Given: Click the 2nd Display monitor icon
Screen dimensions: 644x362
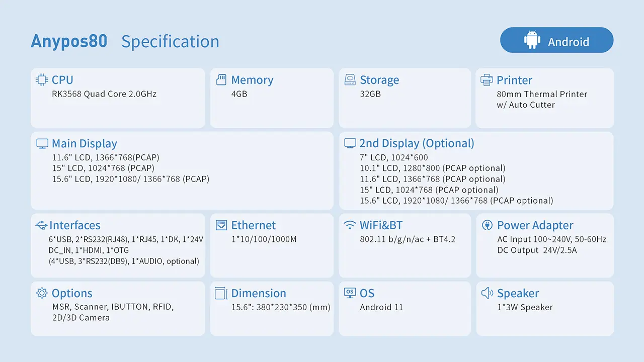Looking at the screenshot, I should tap(350, 143).
